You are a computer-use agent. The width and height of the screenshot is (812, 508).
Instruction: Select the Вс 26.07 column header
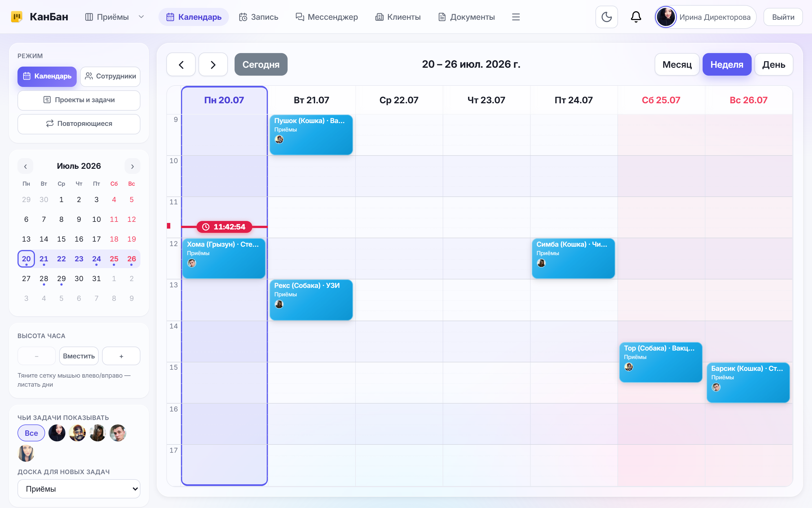coord(749,100)
